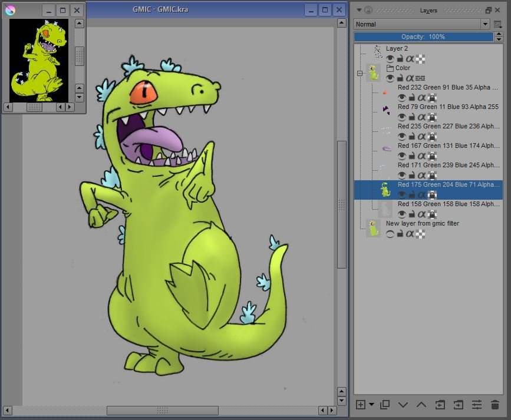
Task: Toggle visibility of Red 175 Green 204 layer
Action: click(x=402, y=195)
